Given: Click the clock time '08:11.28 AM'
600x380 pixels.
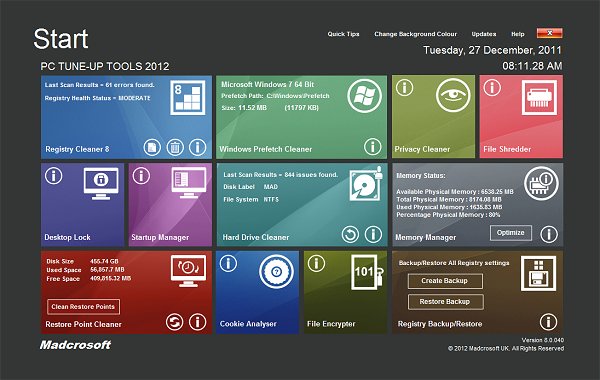Looking at the screenshot, I should (532, 66).
